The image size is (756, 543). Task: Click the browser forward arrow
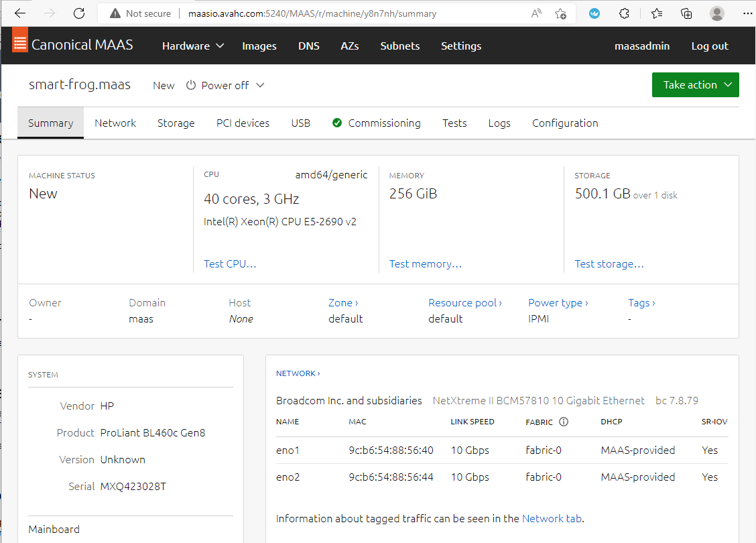coord(49,13)
